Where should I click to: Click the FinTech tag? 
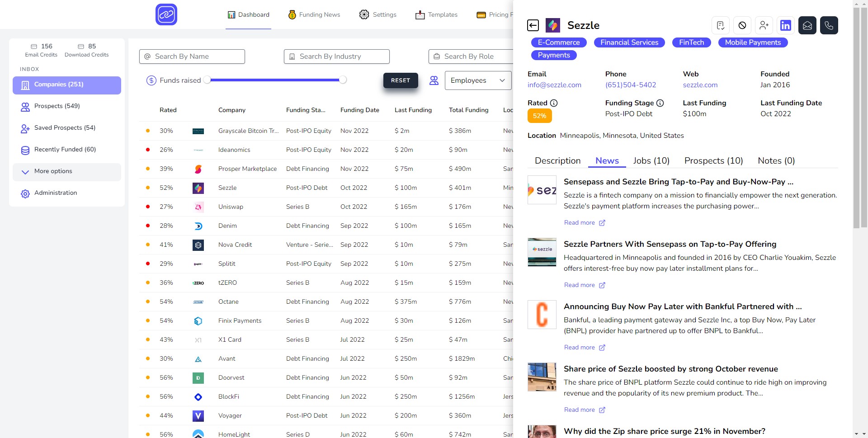(x=692, y=42)
